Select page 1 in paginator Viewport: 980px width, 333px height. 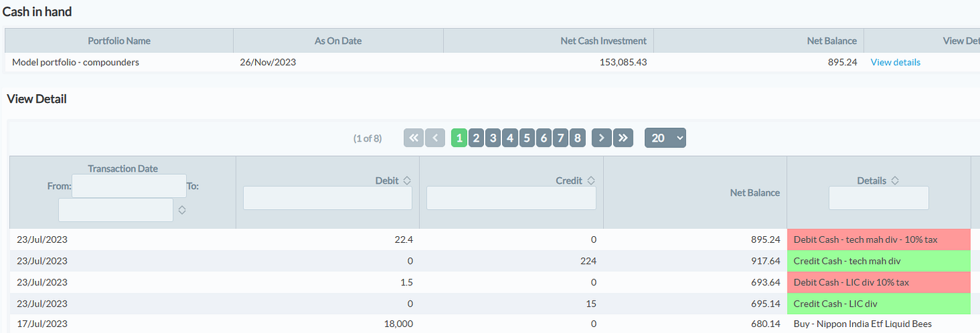click(x=459, y=138)
